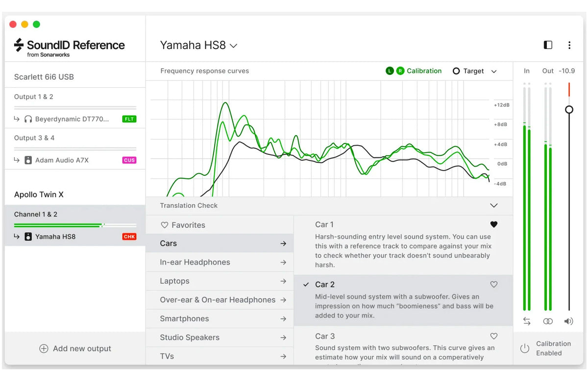Viewport: 588px width, 392px height.
Task: Adjust the output volume slider knob
Action: coord(569,109)
